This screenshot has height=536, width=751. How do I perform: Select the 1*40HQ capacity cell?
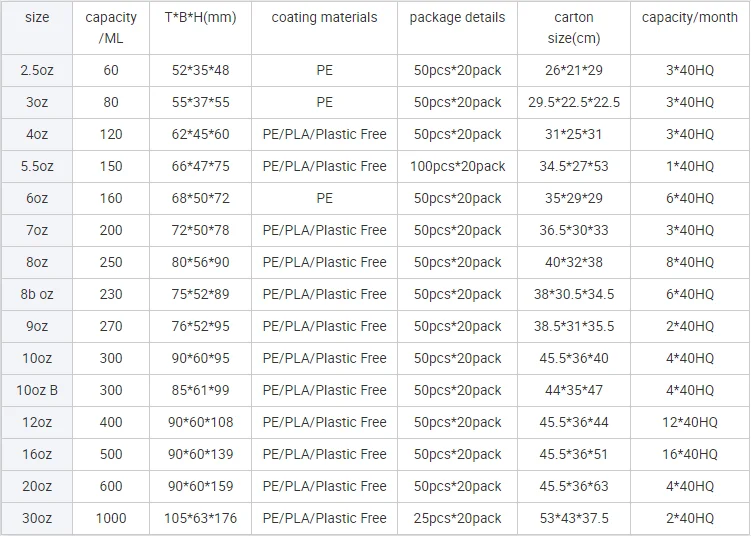coord(690,167)
